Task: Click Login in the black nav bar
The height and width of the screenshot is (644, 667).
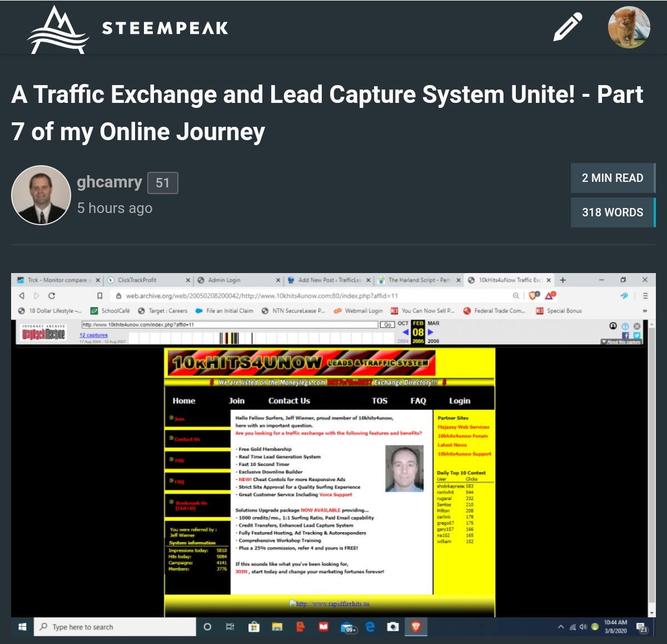Action: [460, 401]
